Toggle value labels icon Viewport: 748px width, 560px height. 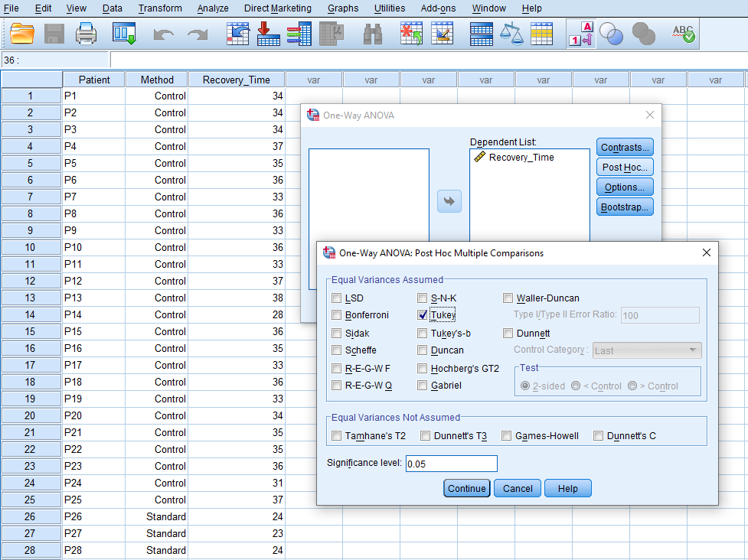click(580, 34)
